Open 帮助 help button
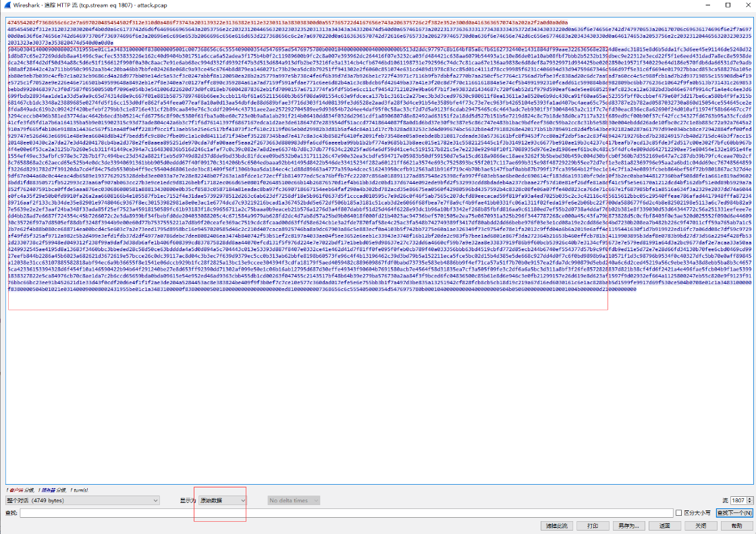Screen dimensions: 756x534 [735, 525]
